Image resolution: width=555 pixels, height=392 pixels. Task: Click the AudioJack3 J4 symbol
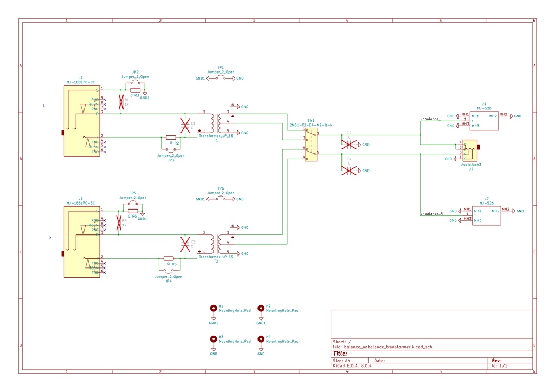(x=470, y=151)
